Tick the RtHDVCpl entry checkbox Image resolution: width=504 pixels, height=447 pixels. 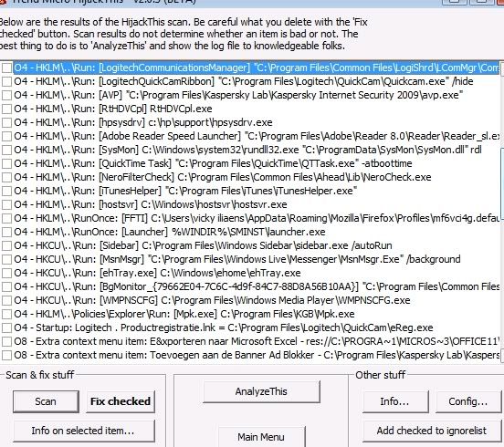click(x=6, y=109)
